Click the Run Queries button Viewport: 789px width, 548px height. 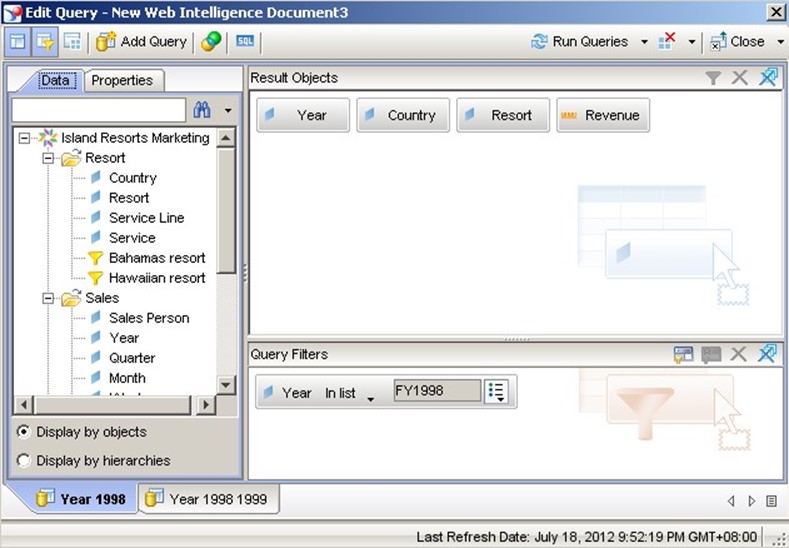coord(579,41)
